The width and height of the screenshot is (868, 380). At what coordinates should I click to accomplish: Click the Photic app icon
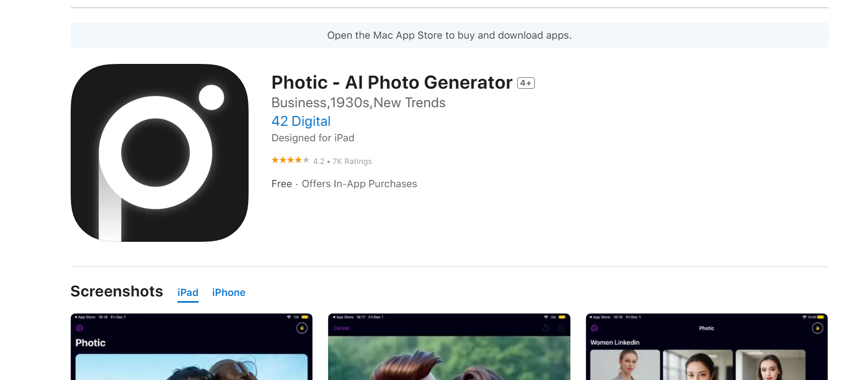tap(159, 153)
